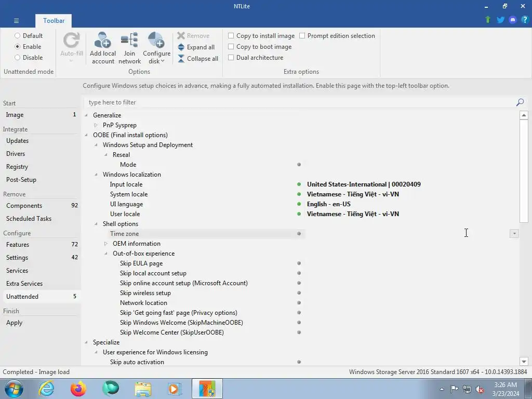The image size is (532, 399).
Task: Expand the OEM information node
Action: pyautogui.click(x=106, y=243)
